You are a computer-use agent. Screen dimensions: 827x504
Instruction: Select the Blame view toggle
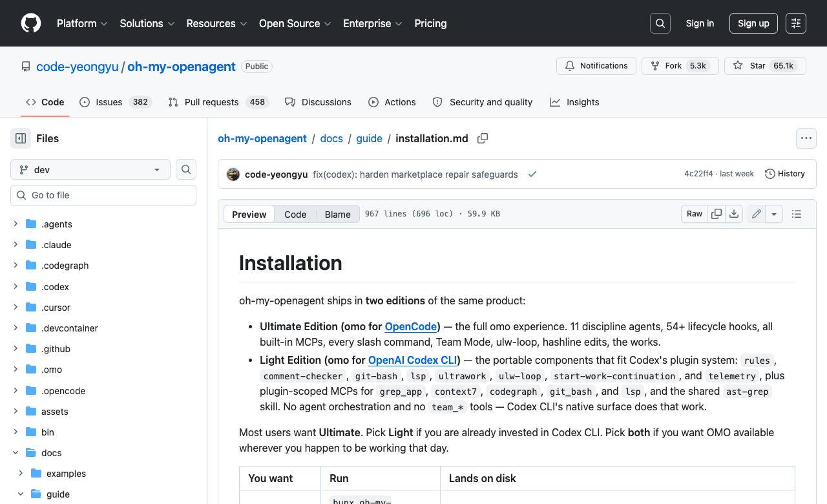point(338,215)
